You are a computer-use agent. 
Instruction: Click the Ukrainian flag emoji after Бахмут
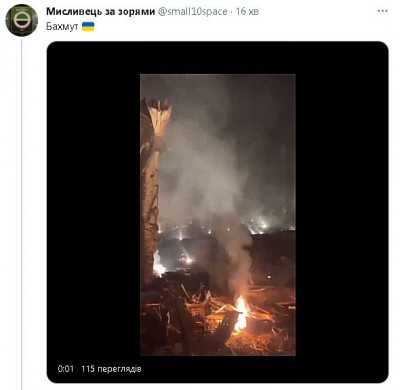click(88, 26)
